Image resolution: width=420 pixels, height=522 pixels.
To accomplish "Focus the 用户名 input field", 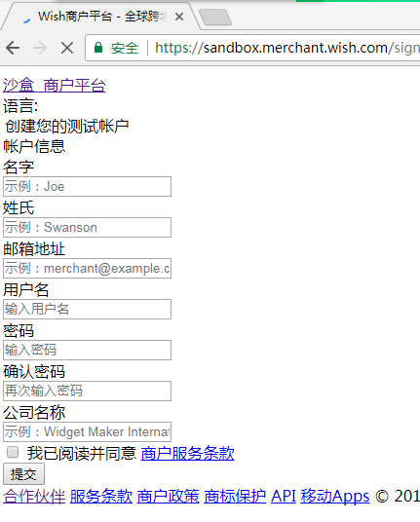I will click(x=88, y=310).
